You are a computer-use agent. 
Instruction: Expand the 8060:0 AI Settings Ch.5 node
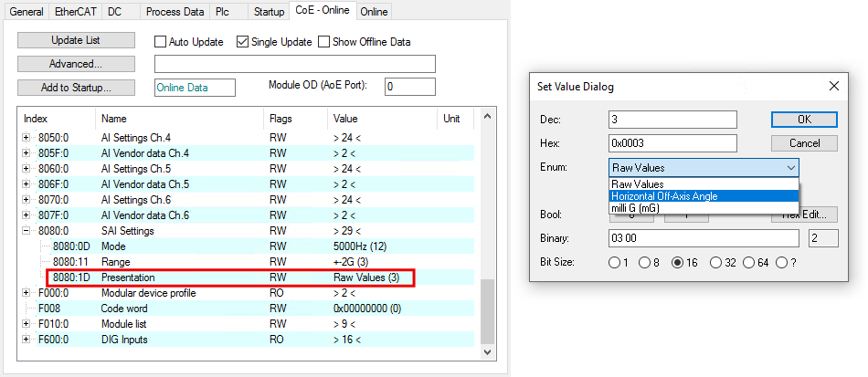26,169
